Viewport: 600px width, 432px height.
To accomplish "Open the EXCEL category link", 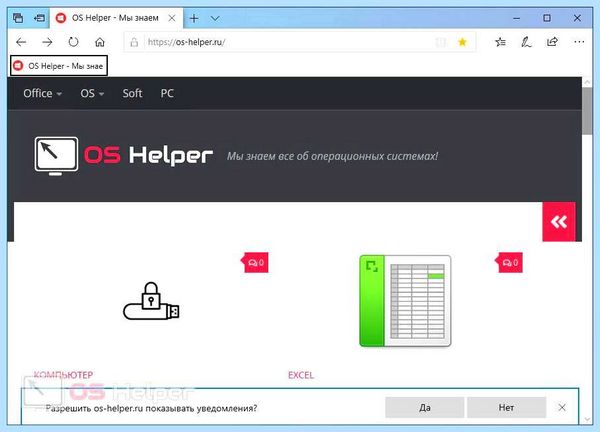I will coord(301,375).
